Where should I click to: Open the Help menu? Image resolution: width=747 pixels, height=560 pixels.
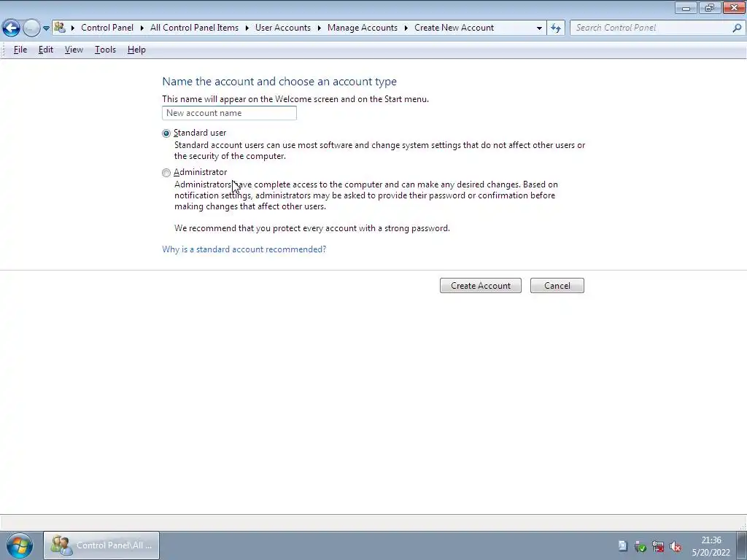click(x=136, y=50)
